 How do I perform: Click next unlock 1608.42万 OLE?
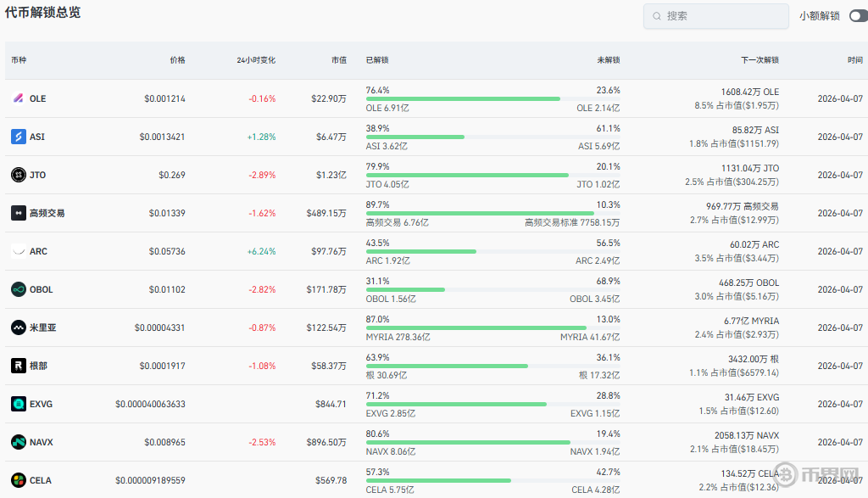749,92
